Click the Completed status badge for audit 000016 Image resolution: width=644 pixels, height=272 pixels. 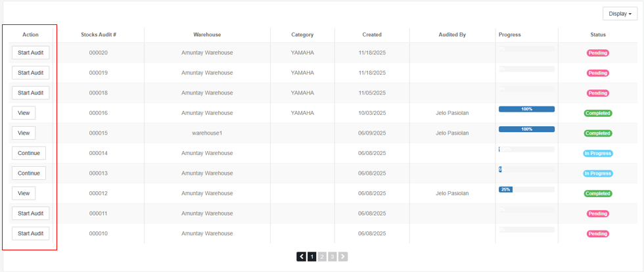click(x=598, y=113)
